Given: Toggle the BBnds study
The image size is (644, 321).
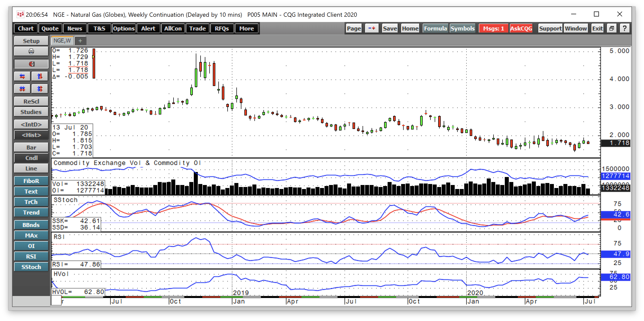Looking at the screenshot, I should pos(31,225).
